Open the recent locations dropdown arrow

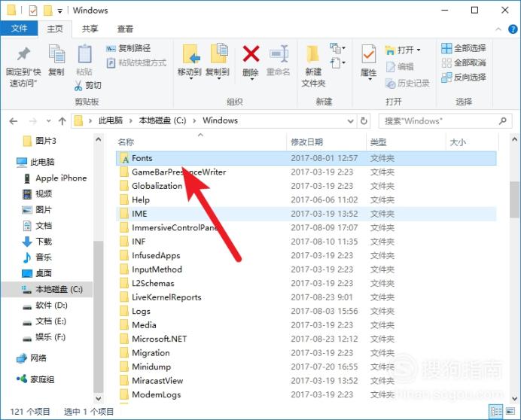click(x=48, y=121)
